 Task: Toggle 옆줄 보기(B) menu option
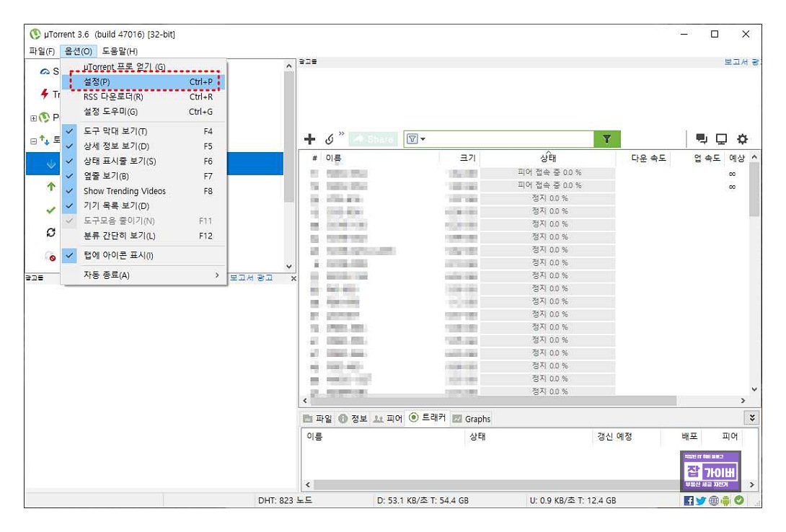click(x=143, y=177)
